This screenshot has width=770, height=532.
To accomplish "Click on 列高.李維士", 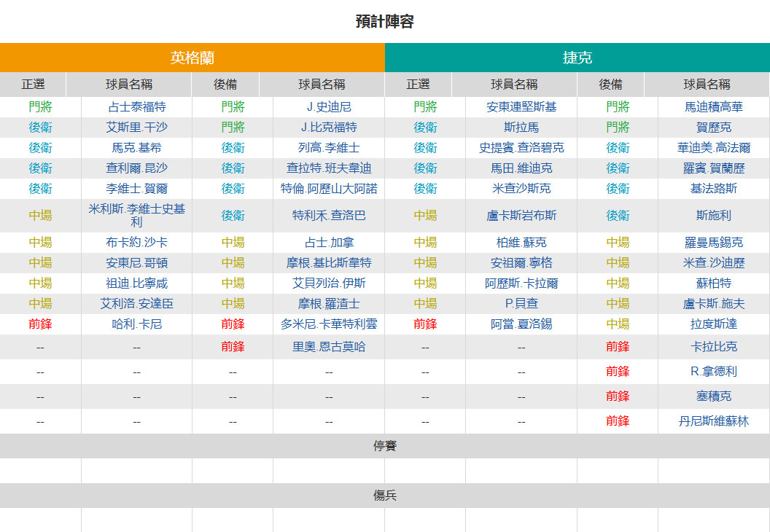I will [x=329, y=148].
